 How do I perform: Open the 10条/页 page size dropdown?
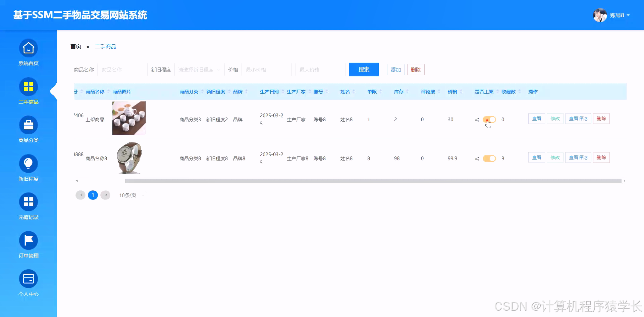click(131, 195)
